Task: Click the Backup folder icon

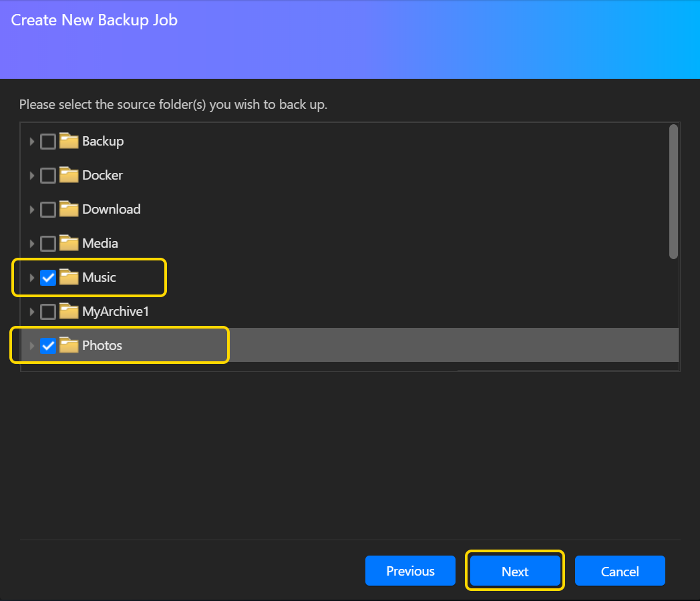Action: [x=69, y=141]
